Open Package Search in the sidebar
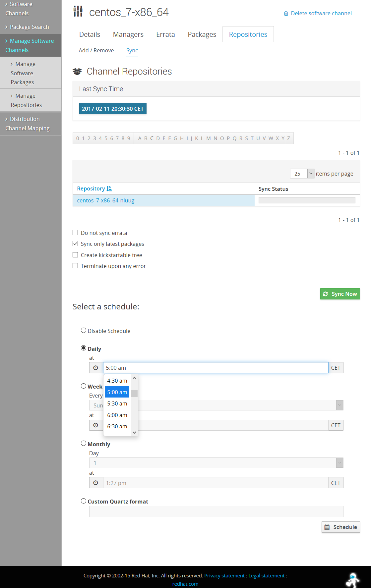 pos(29,27)
